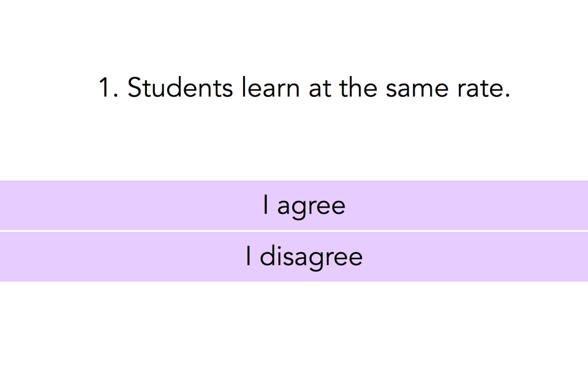588x392 pixels.
Task: Choose I agree in the purple bar
Action: coord(294,205)
